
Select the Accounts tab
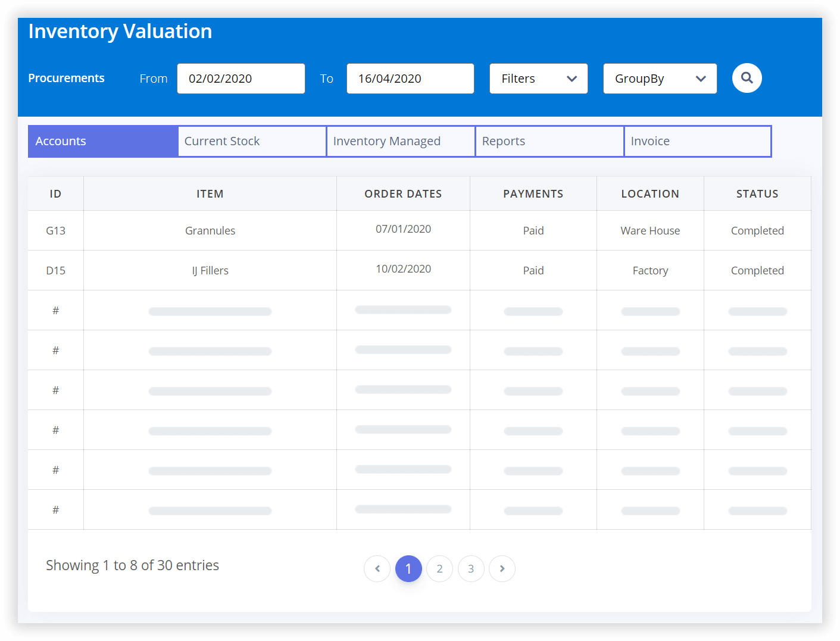tap(103, 141)
